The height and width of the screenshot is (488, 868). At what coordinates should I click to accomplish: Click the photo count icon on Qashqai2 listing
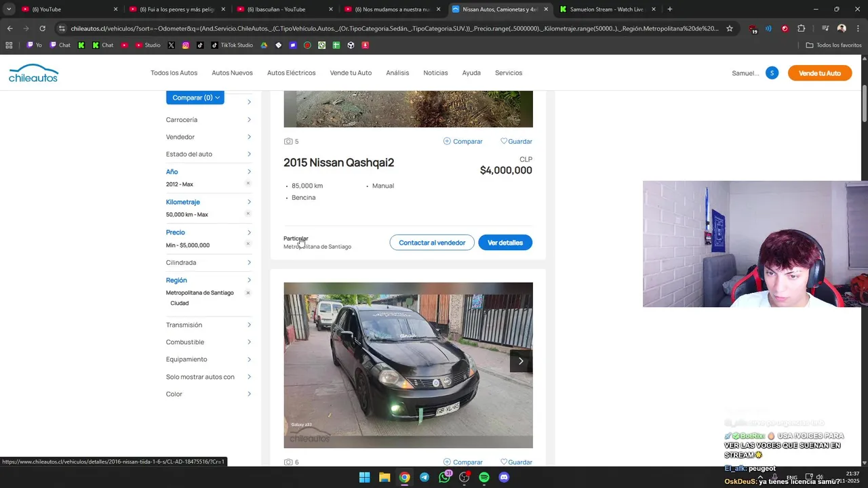click(x=288, y=142)
